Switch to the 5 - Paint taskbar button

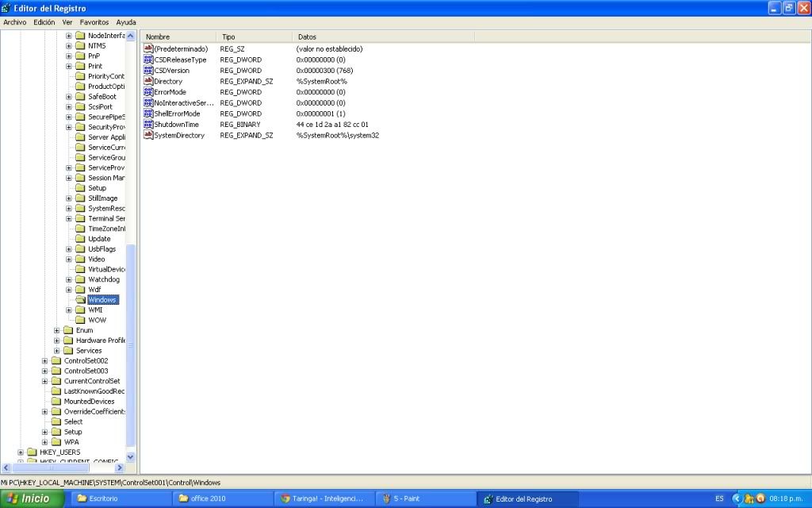coord(425,498)
